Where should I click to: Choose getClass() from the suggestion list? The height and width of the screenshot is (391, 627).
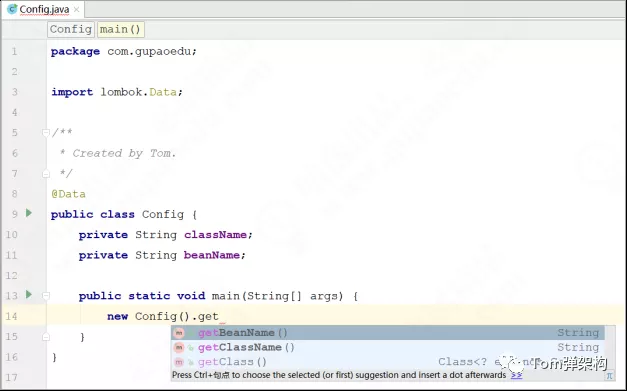pyautogui.click(x=387, y=362)
